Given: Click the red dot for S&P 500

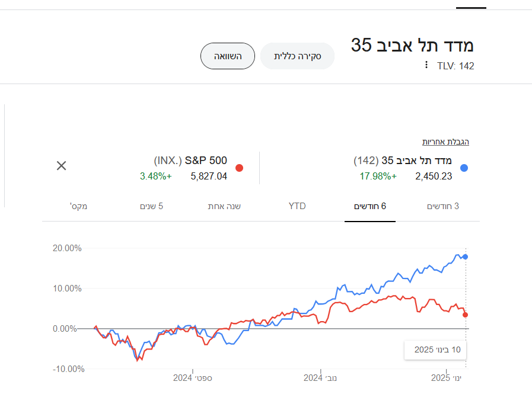Looking at the screenshot, I should 240,168.
